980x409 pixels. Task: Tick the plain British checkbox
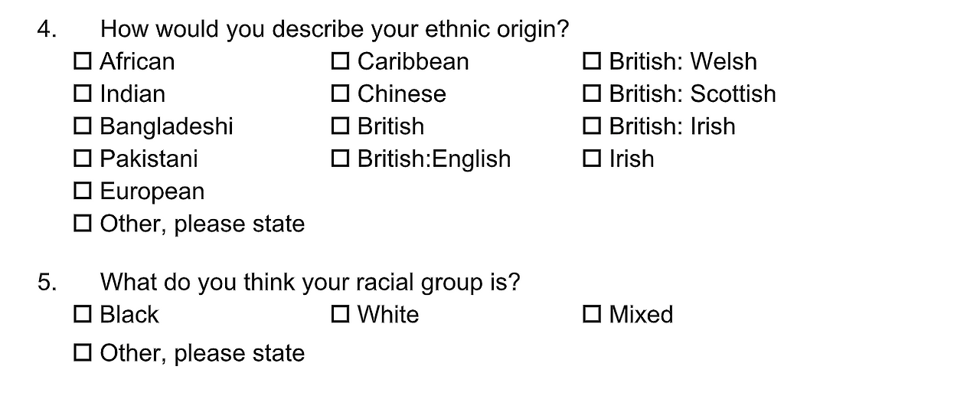(x=340, y=126)
